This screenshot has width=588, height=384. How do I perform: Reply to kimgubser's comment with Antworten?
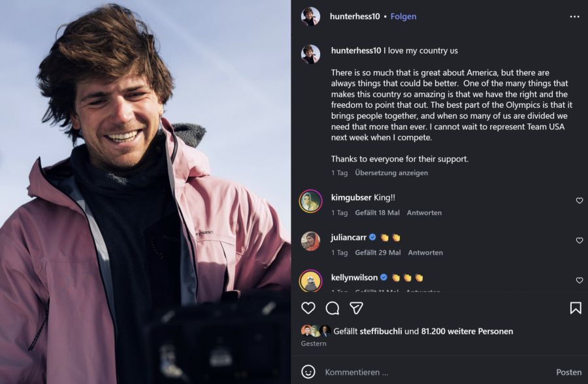click(424, 213)
